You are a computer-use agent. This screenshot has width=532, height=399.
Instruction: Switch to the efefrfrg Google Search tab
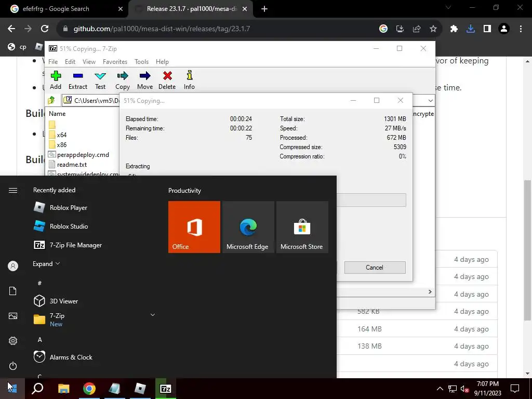[x=64, y=9]
